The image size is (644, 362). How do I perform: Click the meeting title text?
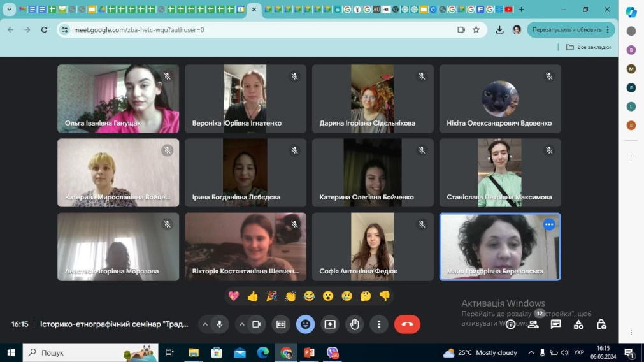[114, 324]
